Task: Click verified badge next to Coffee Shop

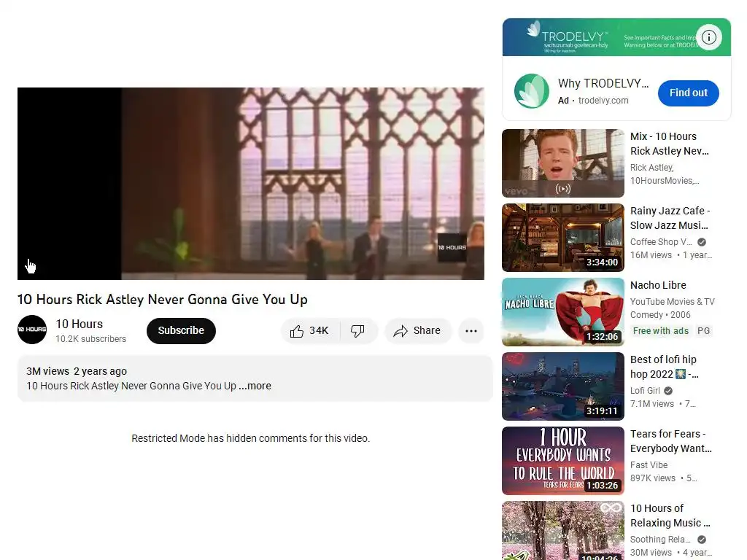Action: pos(702,242)
